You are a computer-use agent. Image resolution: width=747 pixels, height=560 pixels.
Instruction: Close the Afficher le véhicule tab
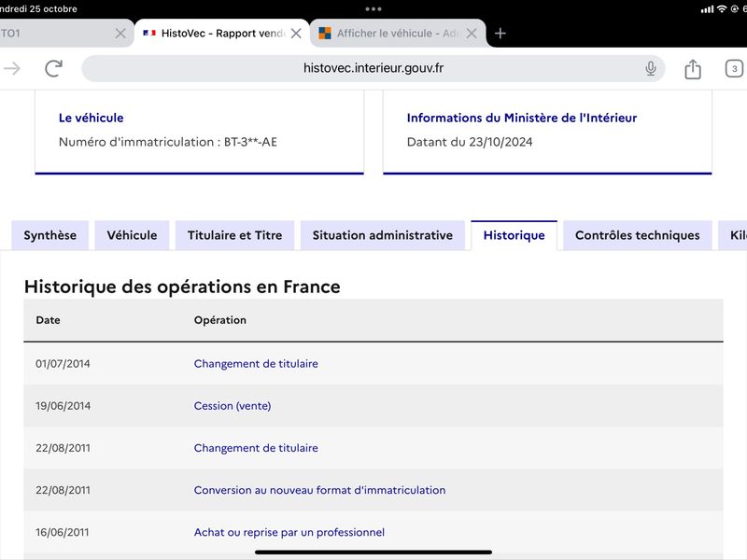pos(472,34)
